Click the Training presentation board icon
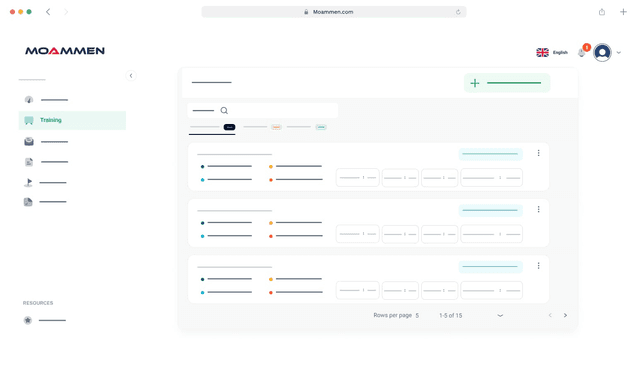The height and width of the screenshot is (372, 640). [29, 120]
